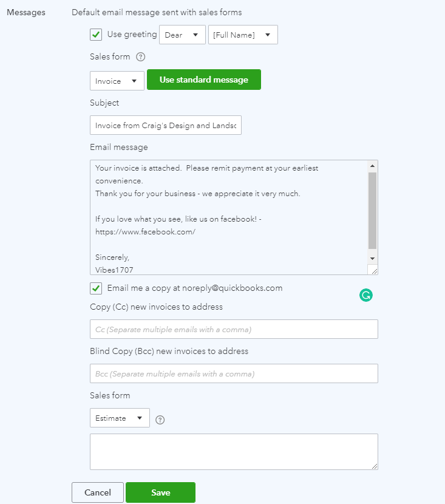Open the Dear greeting dropdown
Screen dimensions: 445x504
point(182,35)
